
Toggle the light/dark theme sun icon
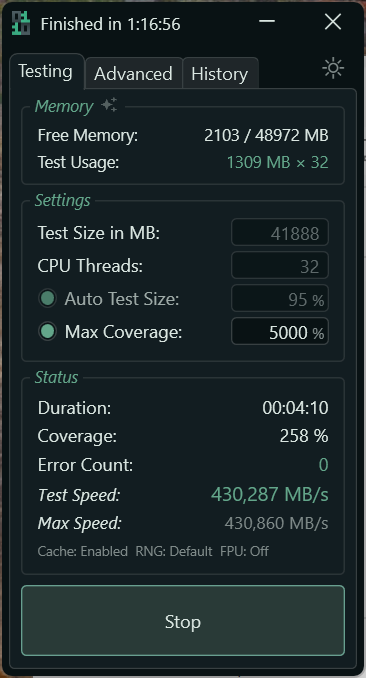click(x=333, y=69)
